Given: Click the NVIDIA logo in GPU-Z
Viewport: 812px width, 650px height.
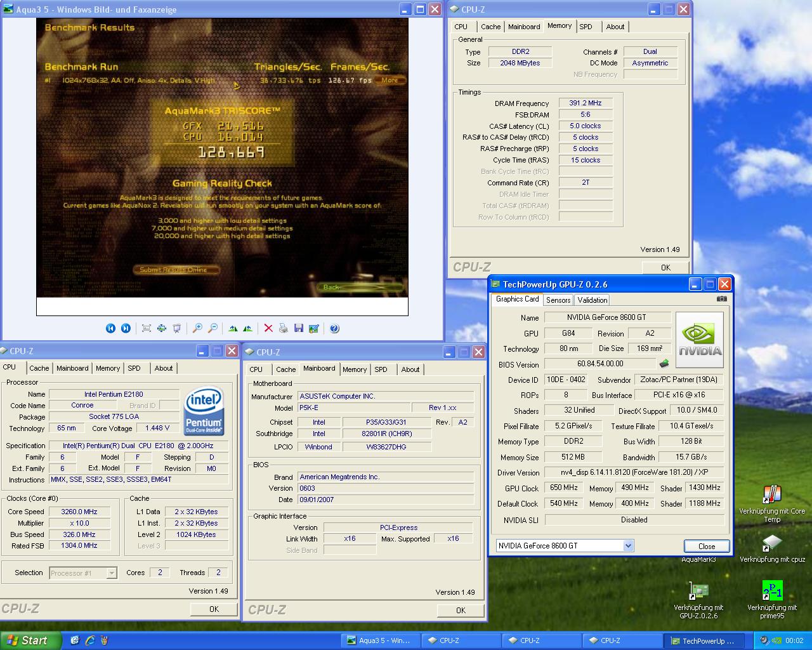Looking at the screenshot, I should 700,340.
